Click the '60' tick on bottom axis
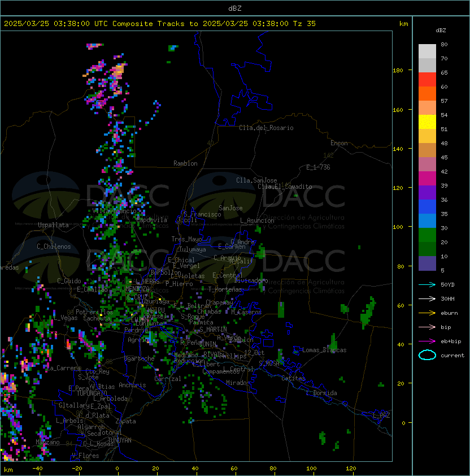 tap(234, 469)
